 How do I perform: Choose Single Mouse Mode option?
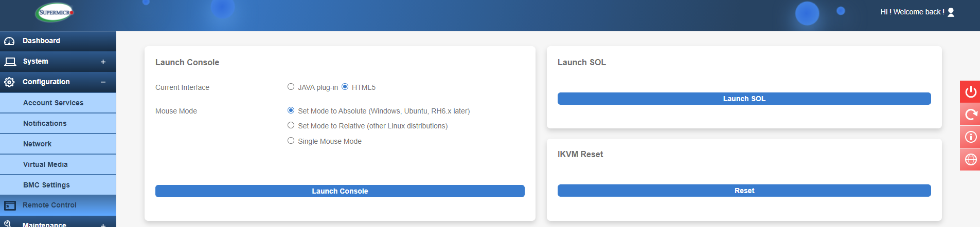click(x=291, y=141)
